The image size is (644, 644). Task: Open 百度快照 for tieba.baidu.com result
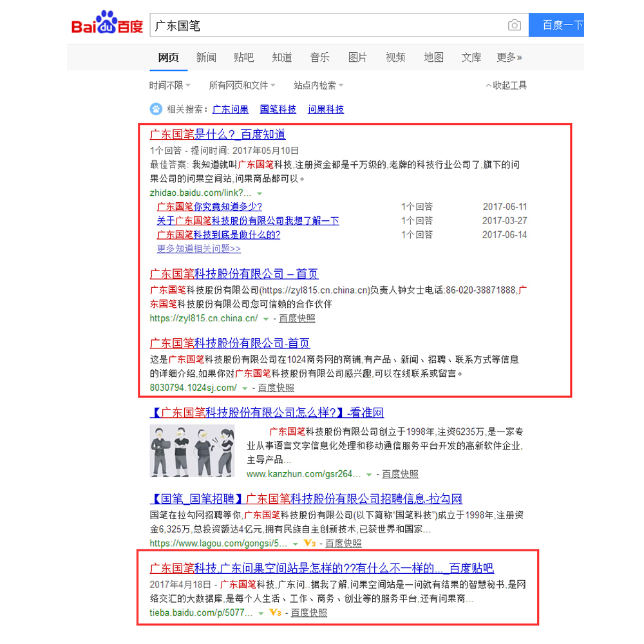point(309,613)
